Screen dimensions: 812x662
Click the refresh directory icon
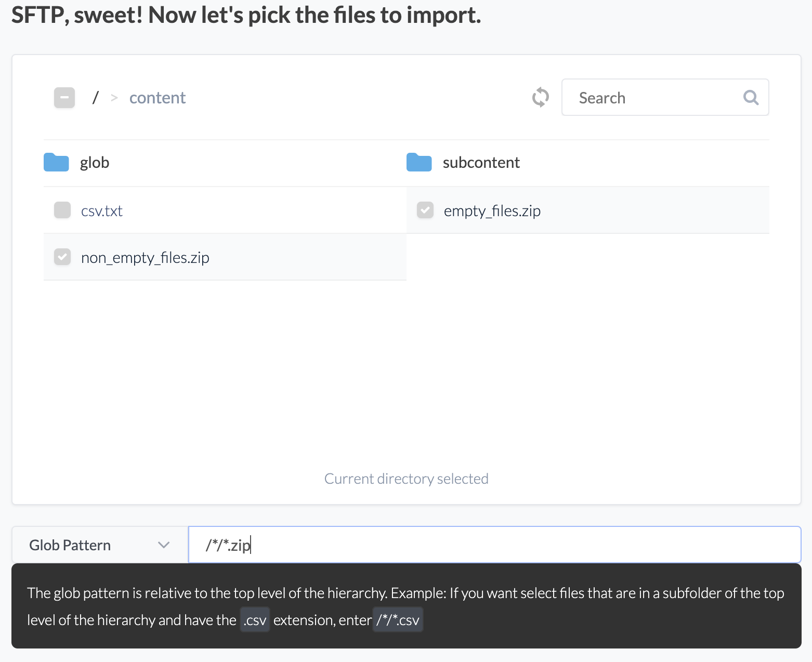click(540, 97)
